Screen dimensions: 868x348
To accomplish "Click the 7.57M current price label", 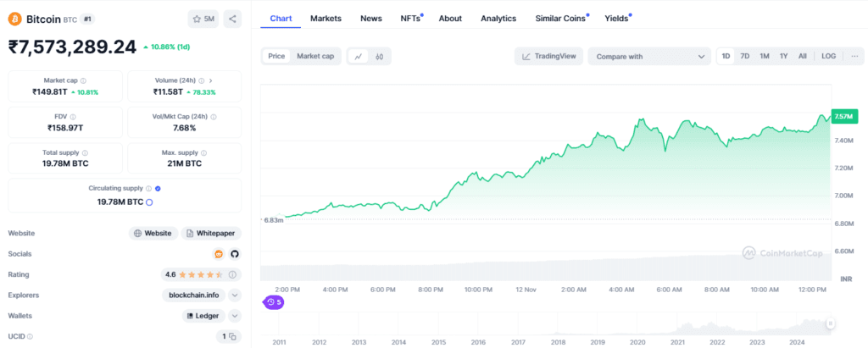I will pyautogui.click(x=844, y=117).
